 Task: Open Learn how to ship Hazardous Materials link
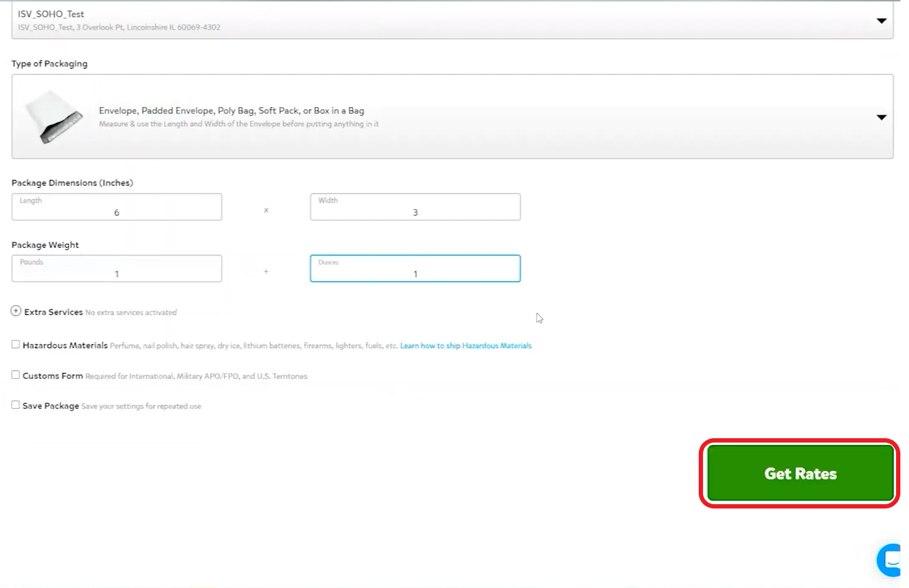click(466, 346)
